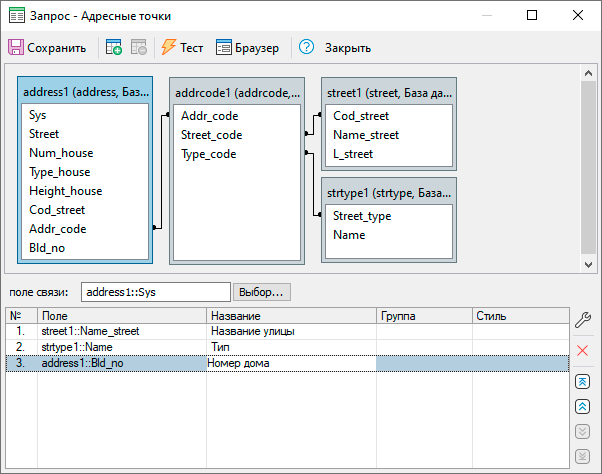Screen dimensions: 602x474
Task: Delete selected field with red X icon
Action: 583,350
